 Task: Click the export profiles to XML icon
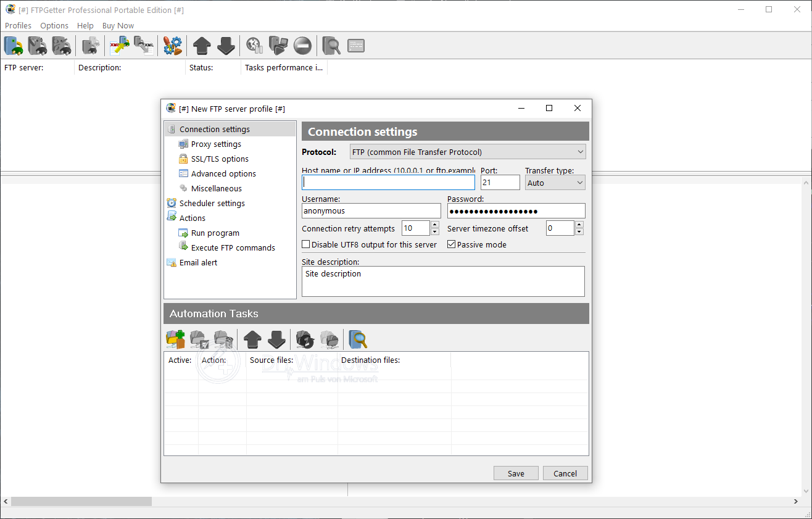pyautogui.click(x=144, y=46)
